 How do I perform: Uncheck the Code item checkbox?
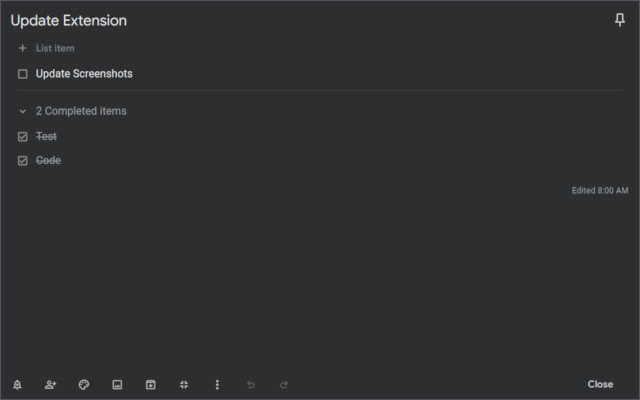click(23, 160)
